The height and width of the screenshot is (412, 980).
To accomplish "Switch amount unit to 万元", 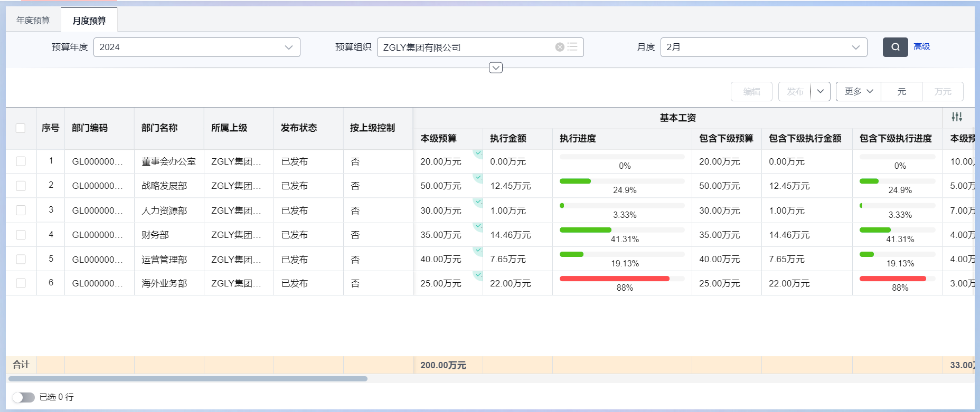I will [x=943, y=91].
